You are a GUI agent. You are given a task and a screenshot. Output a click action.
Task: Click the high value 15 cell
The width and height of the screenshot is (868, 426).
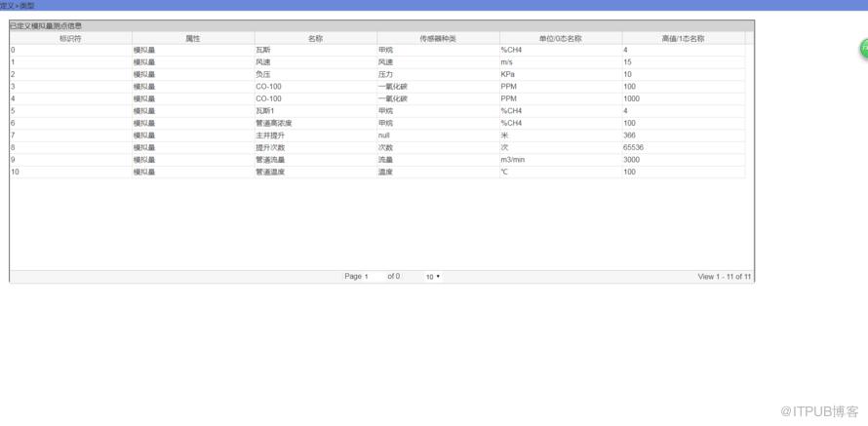pyautogui.click(x=684, y=62)
